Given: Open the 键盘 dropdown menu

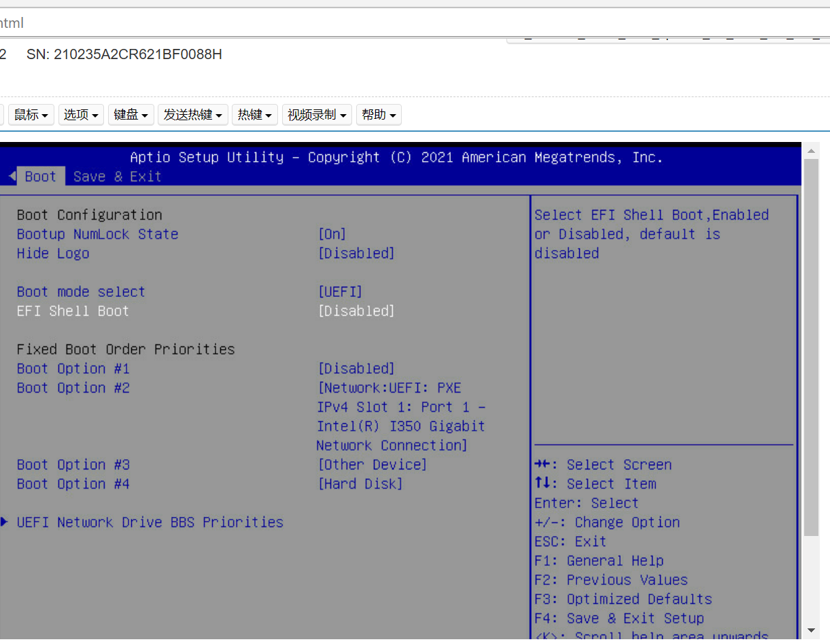Looking at the screenshot, I should click(x=131, y=115).
